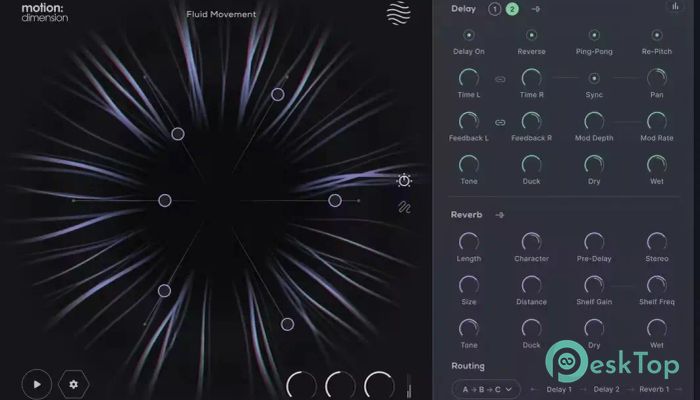This screenshot has width=700, height=400.
Task: Enable the Ping-Pong delay toggle
Action: click(x=594, y=35)
